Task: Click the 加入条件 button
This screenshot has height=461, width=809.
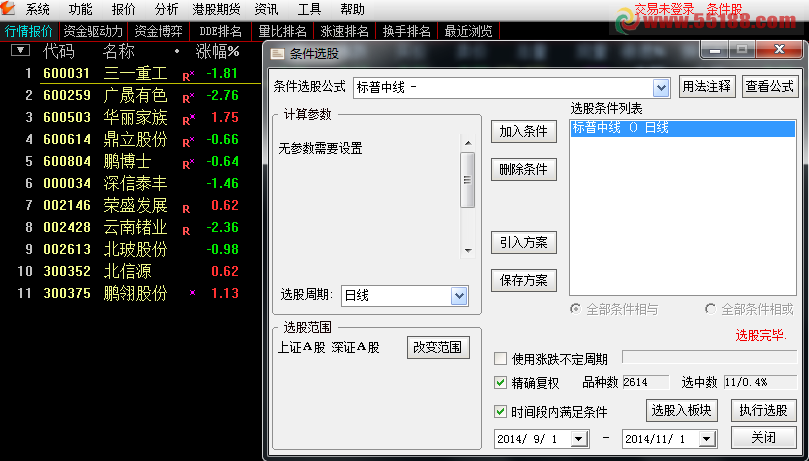Action: click(x=524, y=131)
